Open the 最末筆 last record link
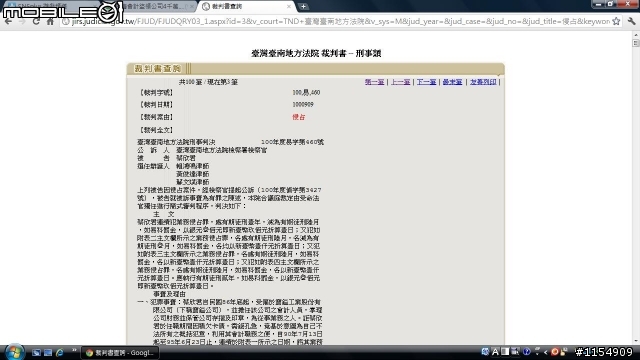This screenshot has width=640, height=360. [452, 82]
